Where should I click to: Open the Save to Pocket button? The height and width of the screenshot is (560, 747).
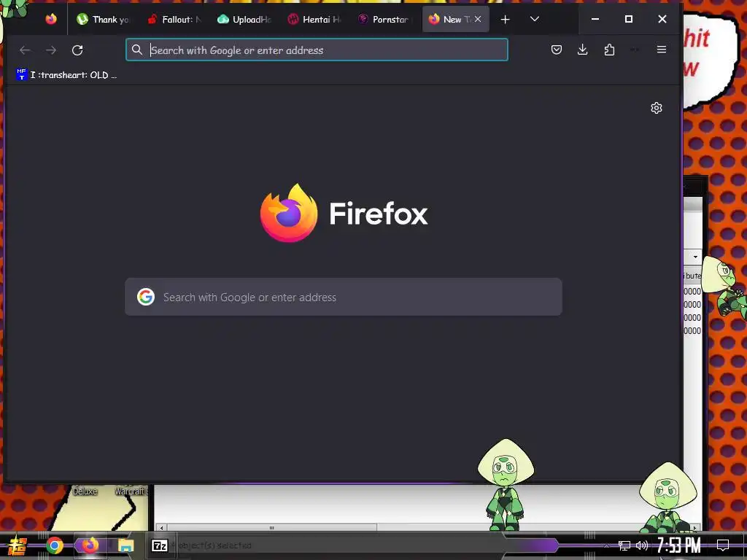coord(557,50)
